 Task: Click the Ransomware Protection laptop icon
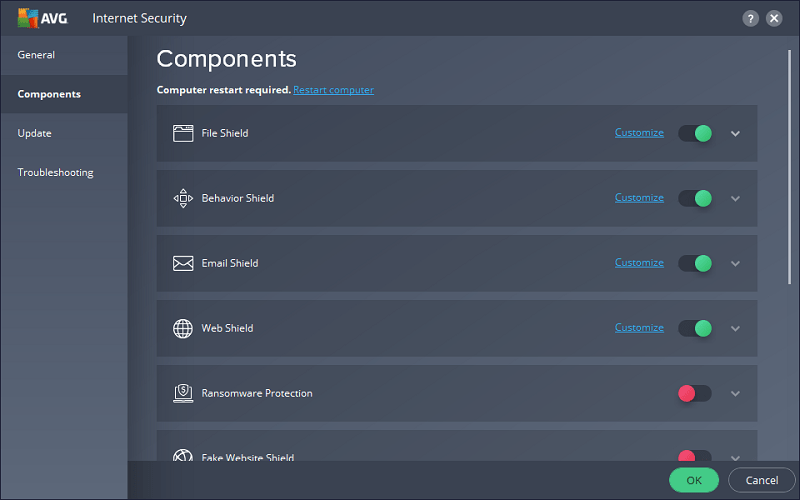(182, 393)
